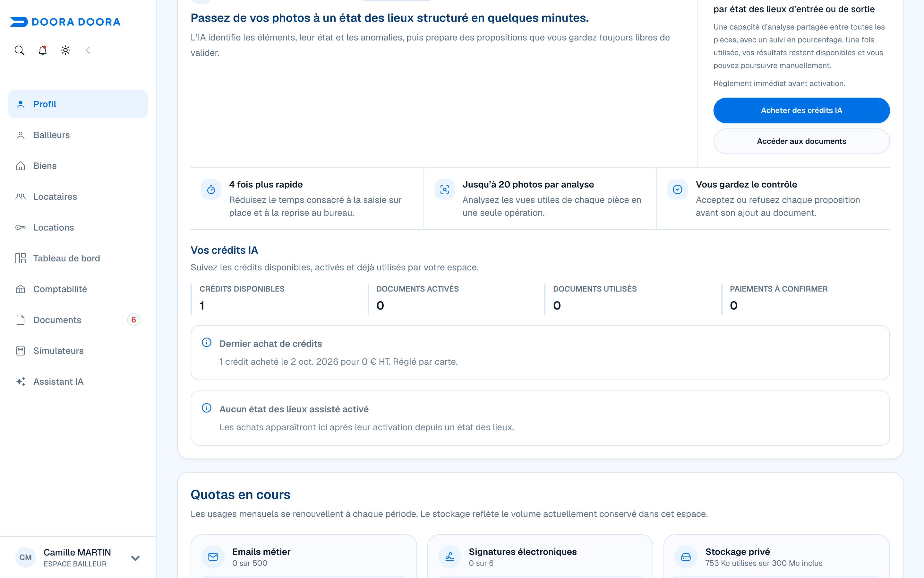924x578 pixels.
Task: Click '753 Ko utilisés sur 300 Mo inclus'
Action: pyautogui.click(x=764, y=563)
